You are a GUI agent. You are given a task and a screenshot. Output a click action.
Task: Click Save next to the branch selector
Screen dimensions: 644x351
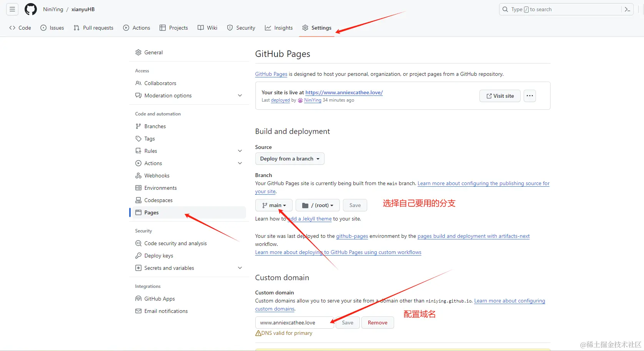tap(355, 205)
